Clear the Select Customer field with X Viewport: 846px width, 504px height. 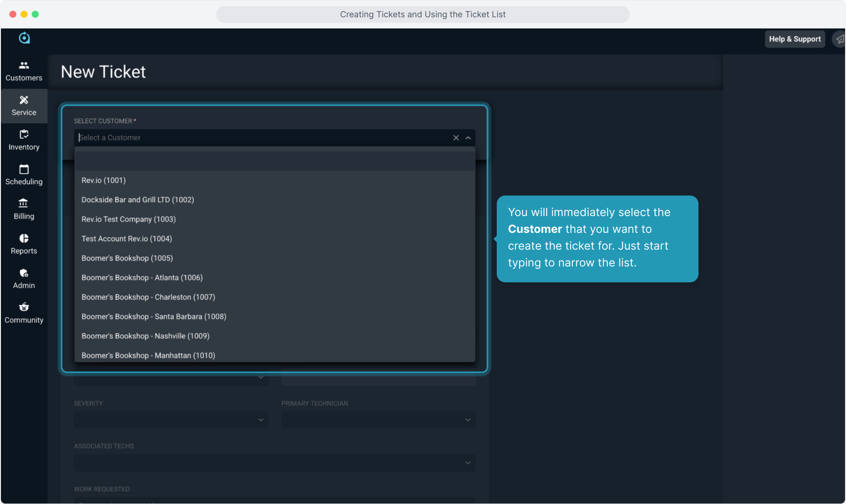(x=456, y=138)
